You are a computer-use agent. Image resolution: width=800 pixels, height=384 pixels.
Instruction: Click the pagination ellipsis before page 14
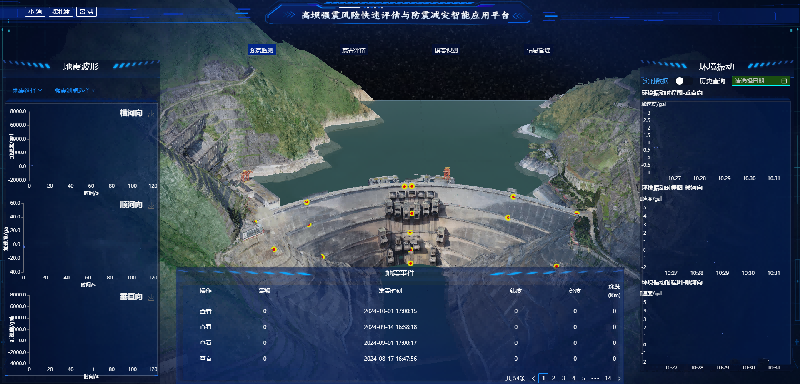point(595,378)
